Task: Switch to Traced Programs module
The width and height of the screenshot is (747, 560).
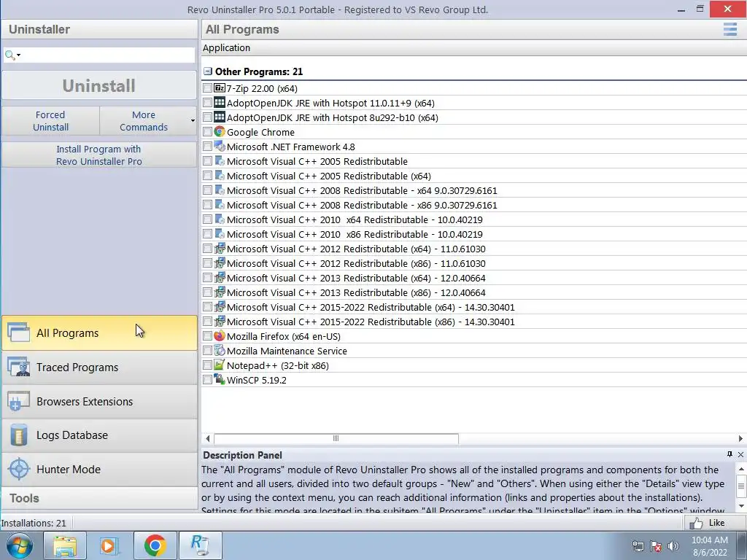Action: [x=99, y=367]
